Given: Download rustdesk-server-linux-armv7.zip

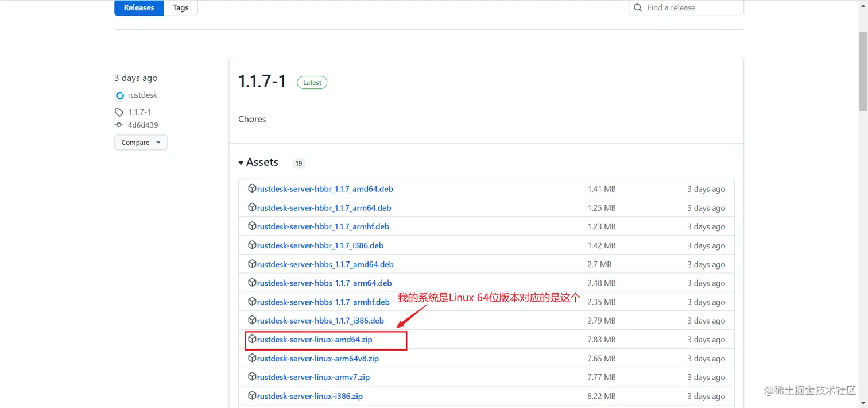Looking at the screenshot, I should pyautogui.click(x=313, y=377).
